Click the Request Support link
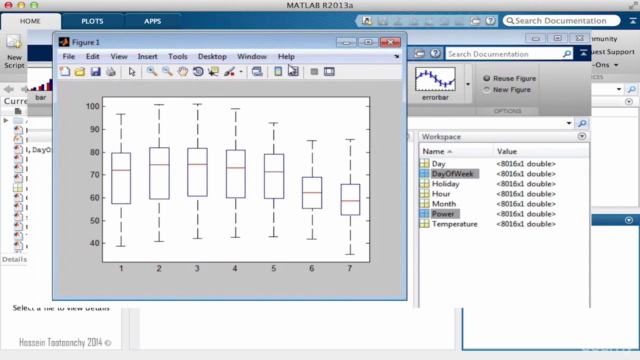 [613, 52]
